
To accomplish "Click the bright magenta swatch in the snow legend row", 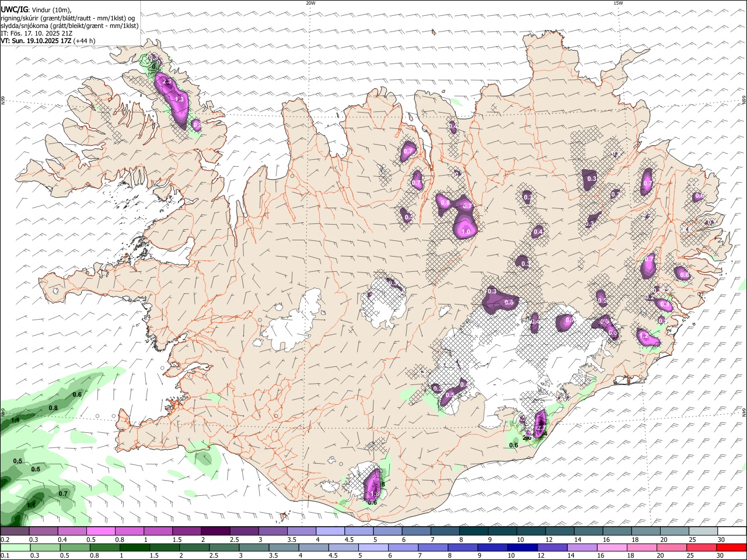I will coord(100,531).
